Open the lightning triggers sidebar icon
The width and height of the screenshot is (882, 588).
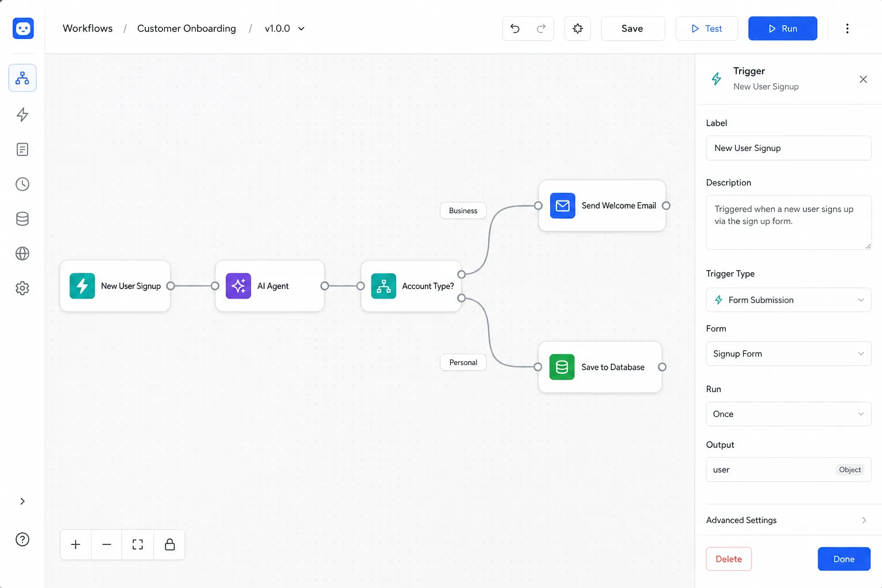coord(22,115)
